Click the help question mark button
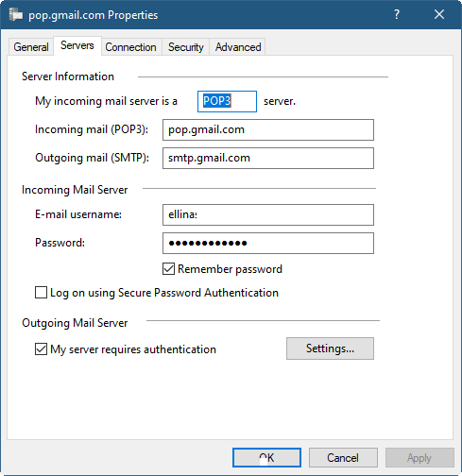This screenshot has width=462, height=476. click(397, 14)
